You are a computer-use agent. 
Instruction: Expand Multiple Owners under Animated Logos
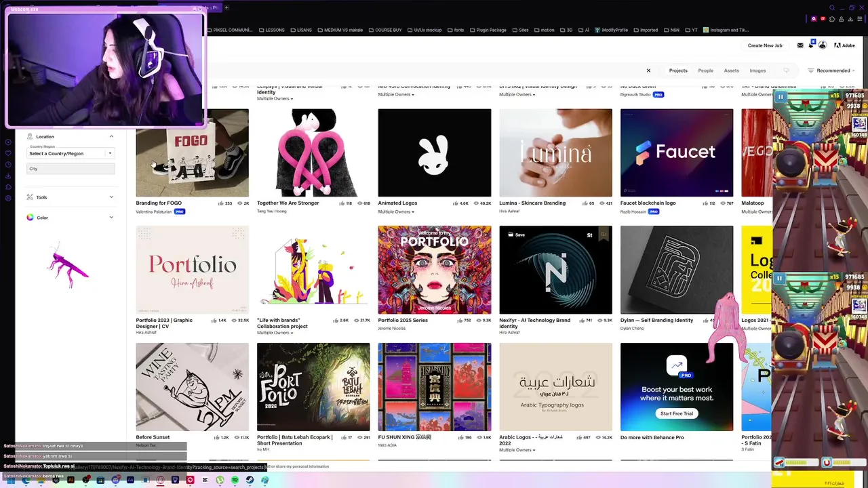[395, 211]
